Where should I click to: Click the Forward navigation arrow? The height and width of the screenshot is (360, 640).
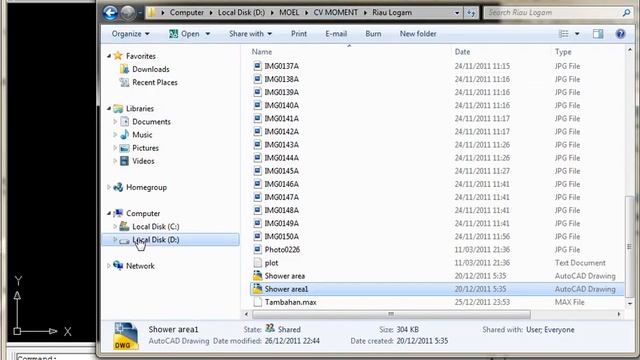point(128,13)
